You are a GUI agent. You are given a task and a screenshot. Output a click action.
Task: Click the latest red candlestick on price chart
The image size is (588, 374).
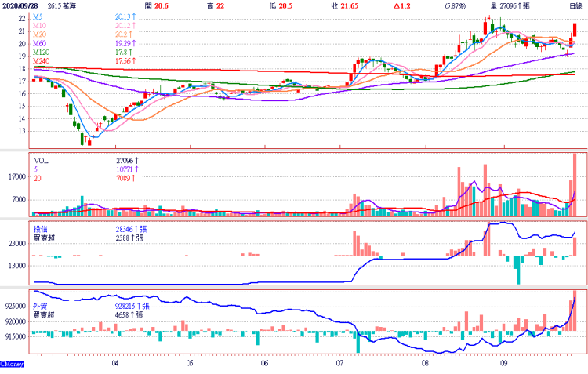(575, 29)
